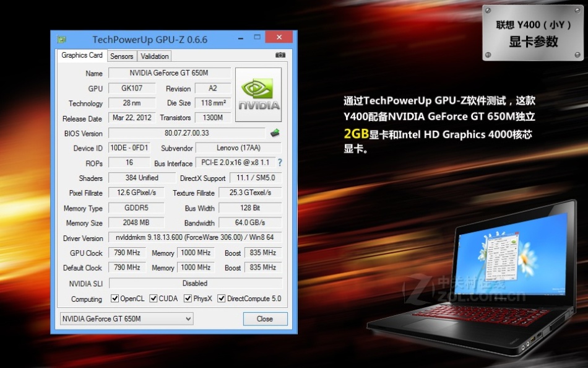Click the NVIDIA SLI field showing Disabled

pos(195,283)
